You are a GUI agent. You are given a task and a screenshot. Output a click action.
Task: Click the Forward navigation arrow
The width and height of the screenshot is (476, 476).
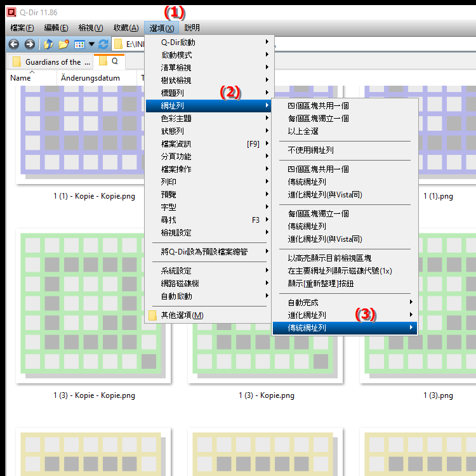coord(29,44)
